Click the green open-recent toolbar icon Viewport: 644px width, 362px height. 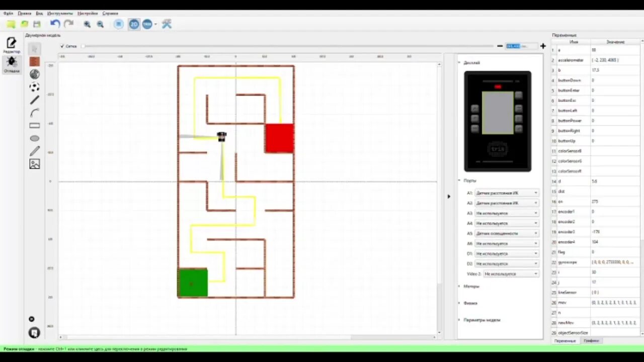pos(24,24)
